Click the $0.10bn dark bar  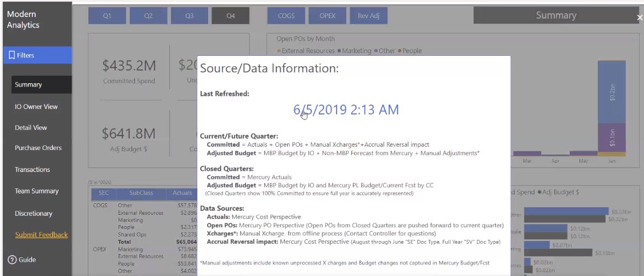tap(558, 252)
